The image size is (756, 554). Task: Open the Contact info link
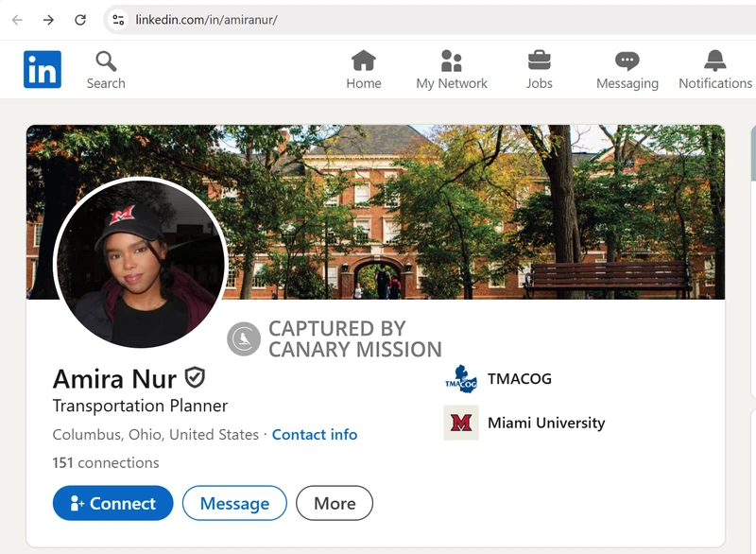315,435
